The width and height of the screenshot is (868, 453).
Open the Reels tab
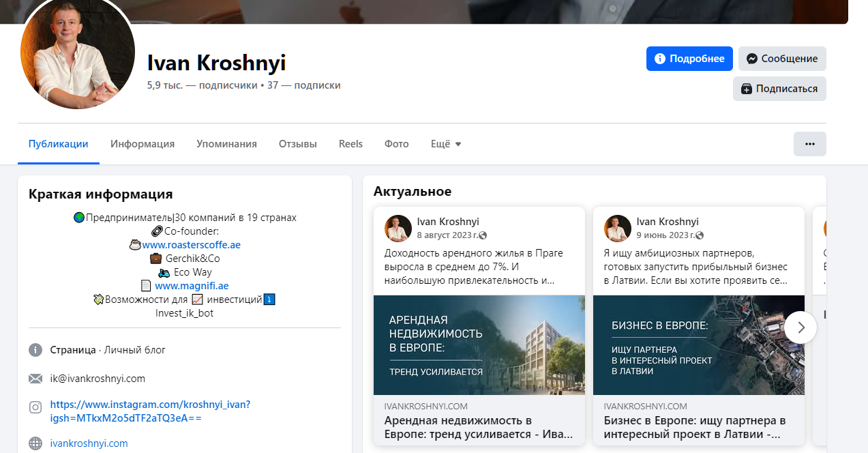(350, 144)
